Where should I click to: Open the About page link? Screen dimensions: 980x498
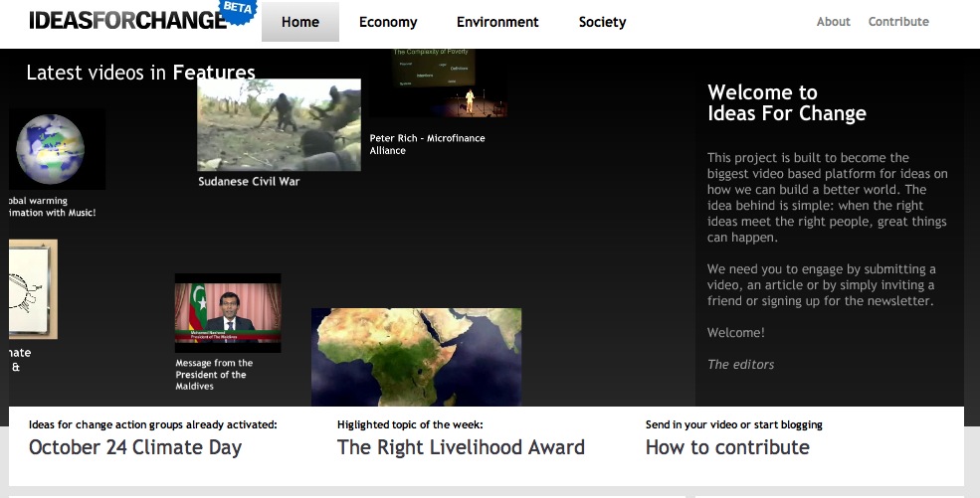click(x=833, y=22)
